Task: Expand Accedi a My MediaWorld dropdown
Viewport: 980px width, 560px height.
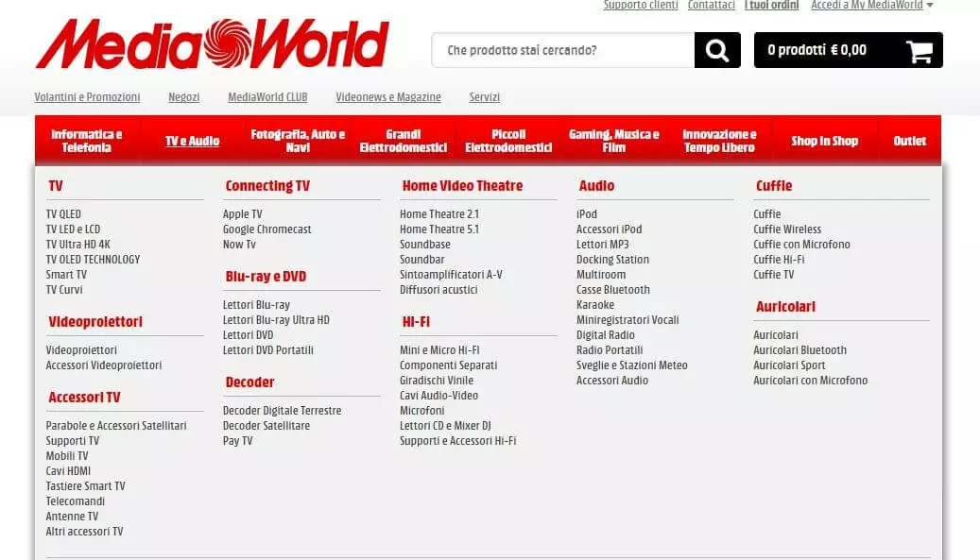Action: 872,5
